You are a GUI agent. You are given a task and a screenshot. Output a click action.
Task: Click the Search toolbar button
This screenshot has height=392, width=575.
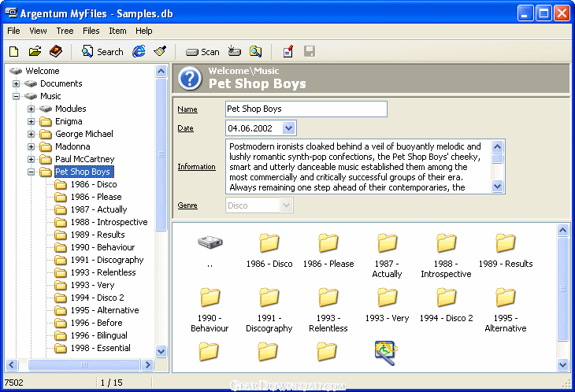(x=102, y=52)
